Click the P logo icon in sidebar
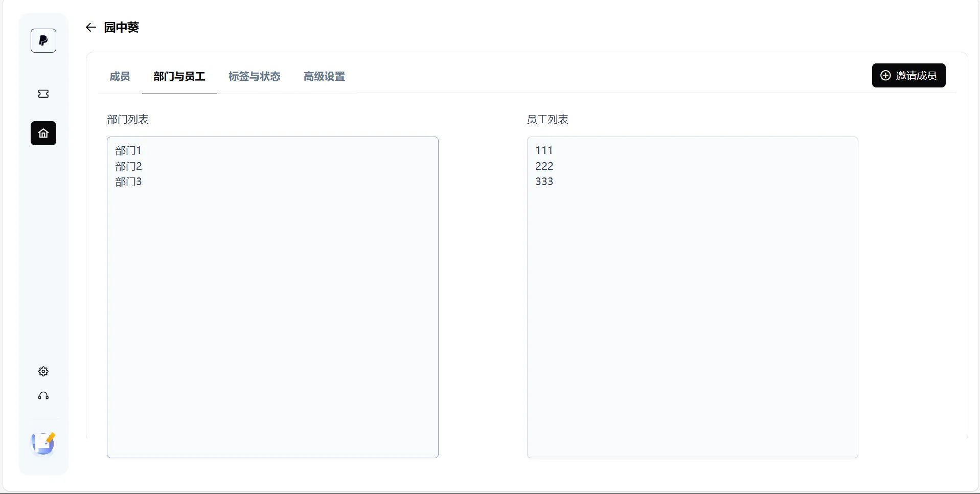Screen dimensions: 980x494 pos(43,41)
